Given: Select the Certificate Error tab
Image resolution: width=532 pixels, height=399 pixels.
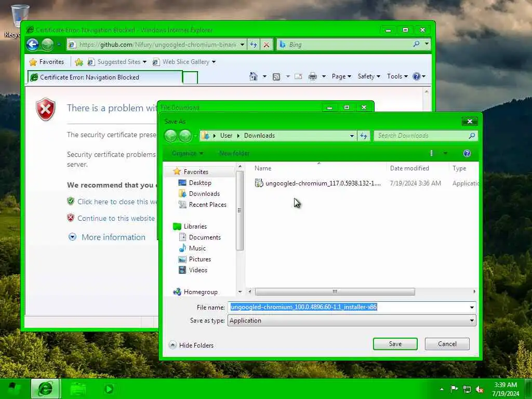Looking at the screenshot, I should (x=105, y=77).
